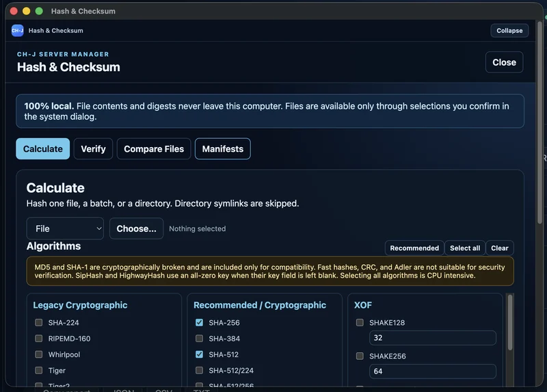This screenshot has height=392, width=547.
Task: Click the algorithms list scrollbar
Action: 510,322
